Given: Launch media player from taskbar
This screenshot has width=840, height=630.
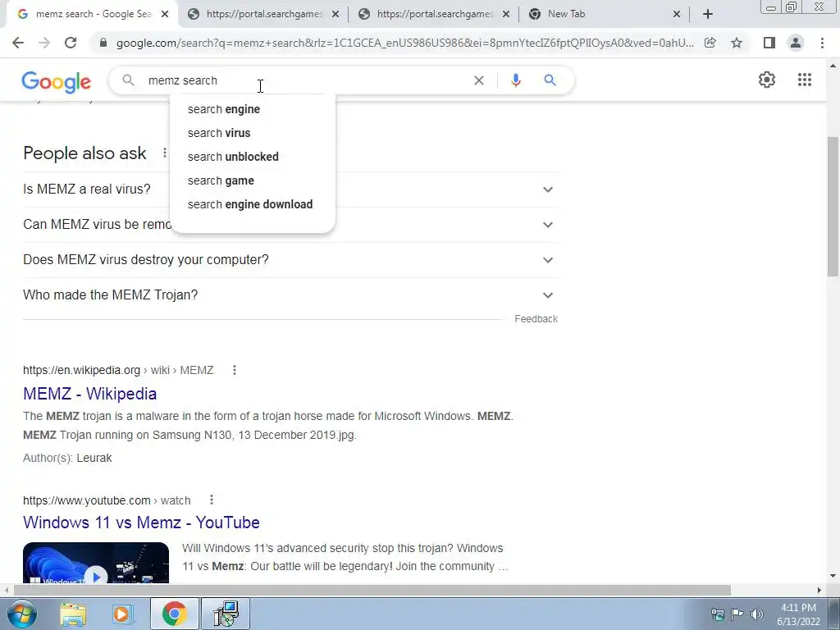Looking at the screenshot, I should coord(122,614).
